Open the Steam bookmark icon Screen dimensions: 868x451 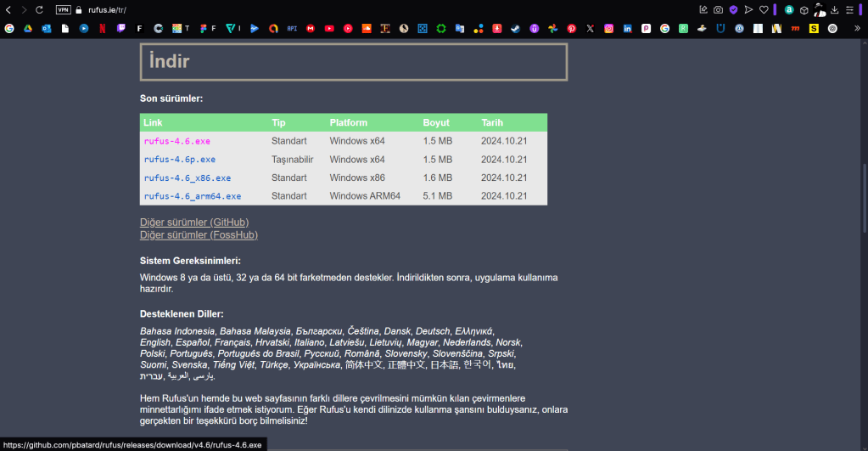515,28
